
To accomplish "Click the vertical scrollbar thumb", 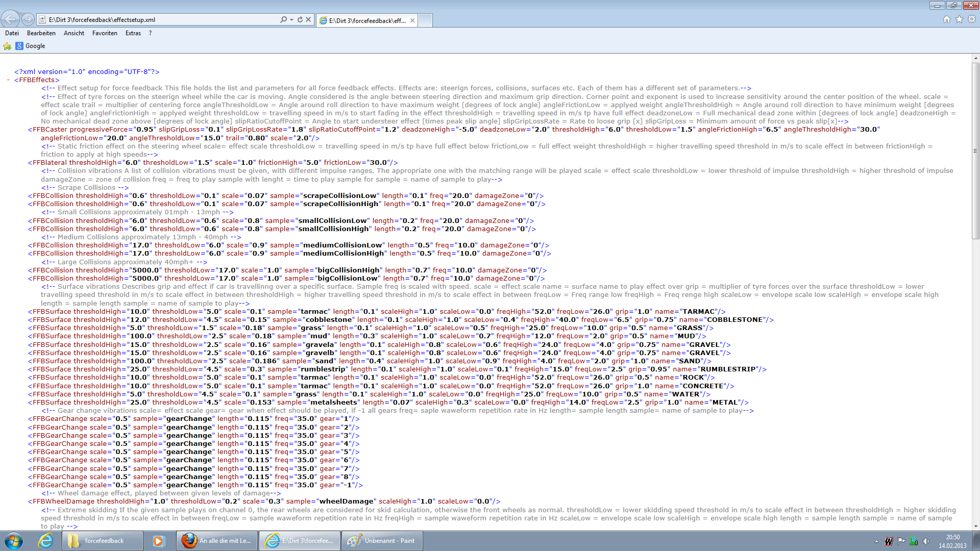I will (975, 151).
